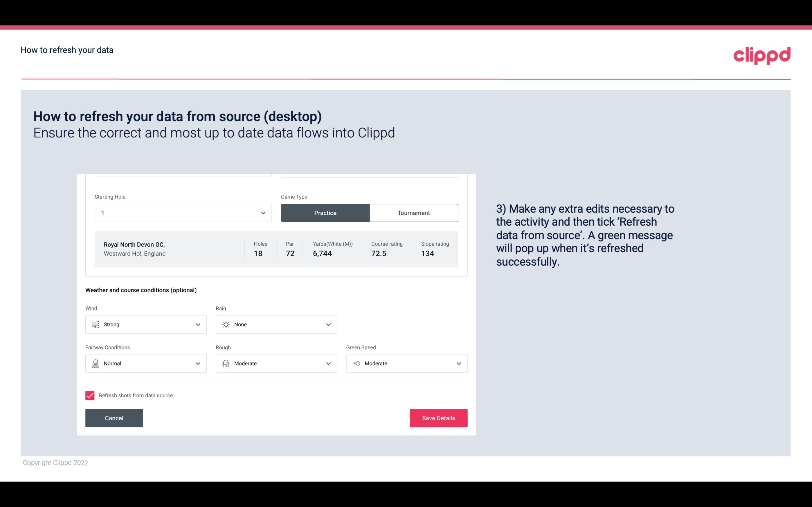Click the fairway conditions icon
Screen dimensions: 812x507
tap(95, 363)
